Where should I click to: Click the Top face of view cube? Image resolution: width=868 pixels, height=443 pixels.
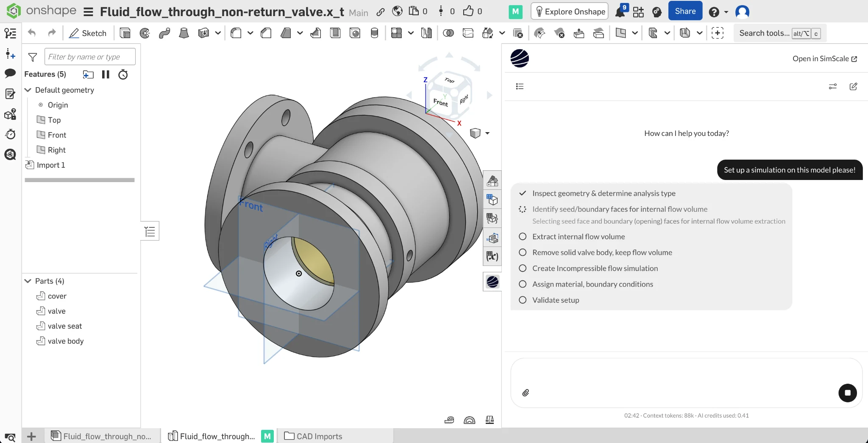coord(449,80)
